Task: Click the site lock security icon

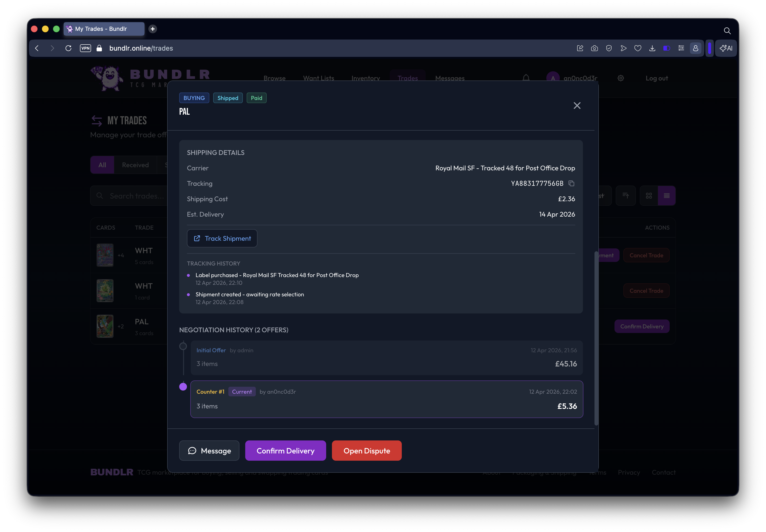Action: coord(99,48)
